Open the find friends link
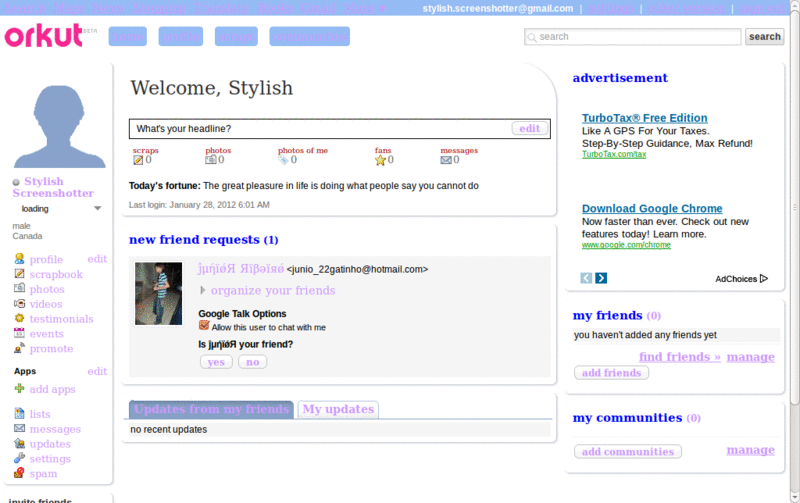Image resolution: width=800 pixels, height=503 pixels. pyautogui.click(x=680, y=357)
